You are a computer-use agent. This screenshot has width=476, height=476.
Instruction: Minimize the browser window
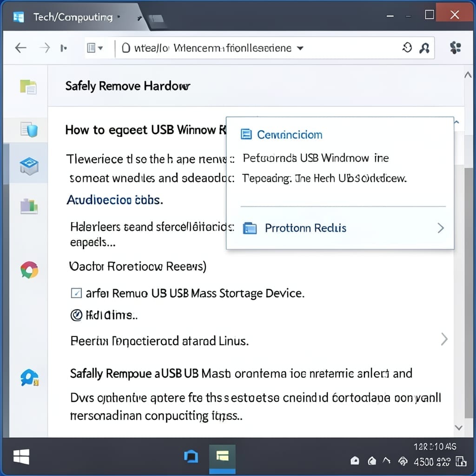click(390, 16)
